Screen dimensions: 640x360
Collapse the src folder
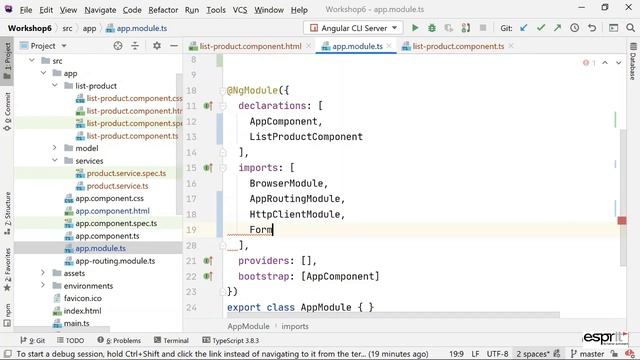(32, 60)
